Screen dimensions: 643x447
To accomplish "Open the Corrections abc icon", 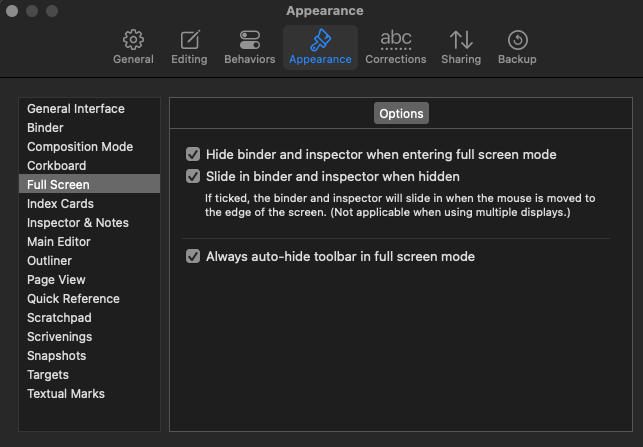I will point(396,41).
